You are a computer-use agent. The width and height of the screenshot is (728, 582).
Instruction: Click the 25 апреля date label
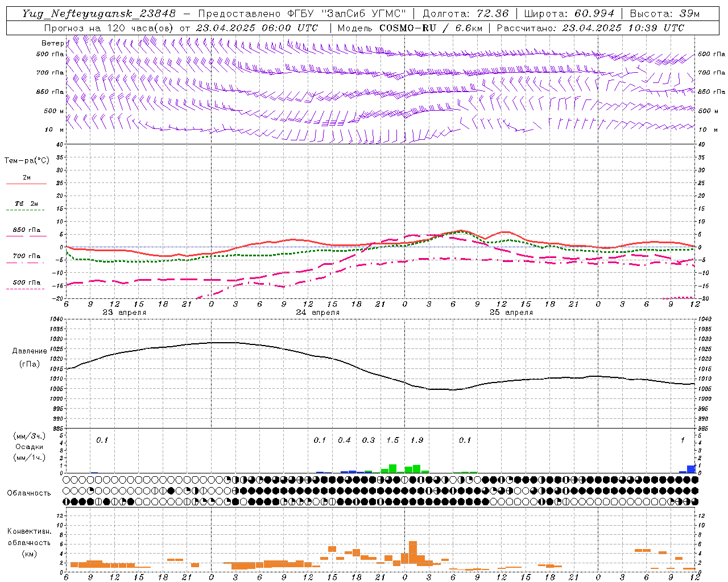(x=511, y=313)
